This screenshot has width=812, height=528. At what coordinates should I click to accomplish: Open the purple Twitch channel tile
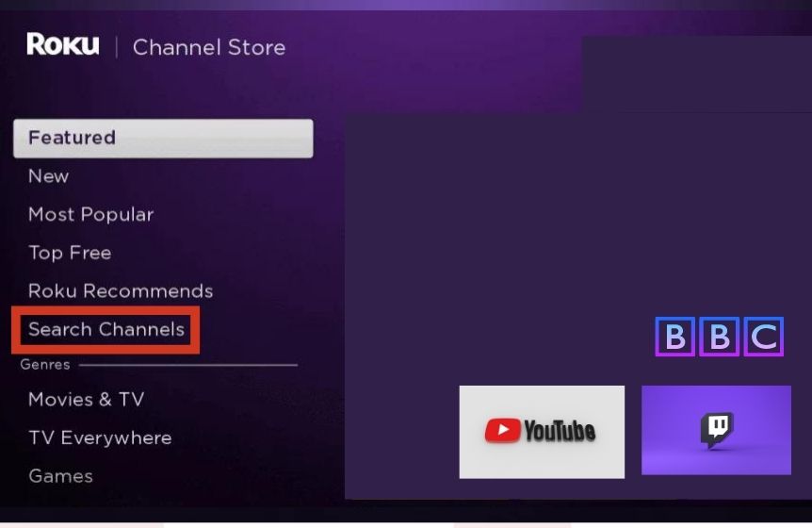tap(716, 430)
